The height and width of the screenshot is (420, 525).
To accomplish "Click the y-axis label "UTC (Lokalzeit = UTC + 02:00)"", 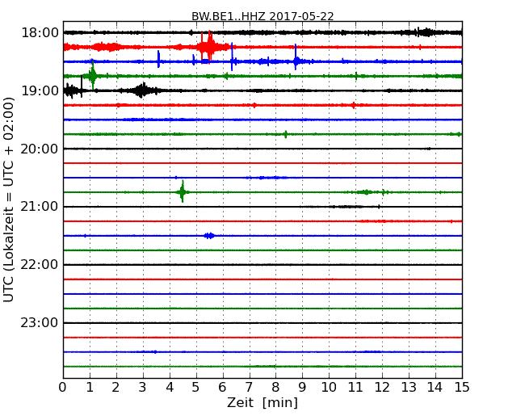I will (9, 199).
